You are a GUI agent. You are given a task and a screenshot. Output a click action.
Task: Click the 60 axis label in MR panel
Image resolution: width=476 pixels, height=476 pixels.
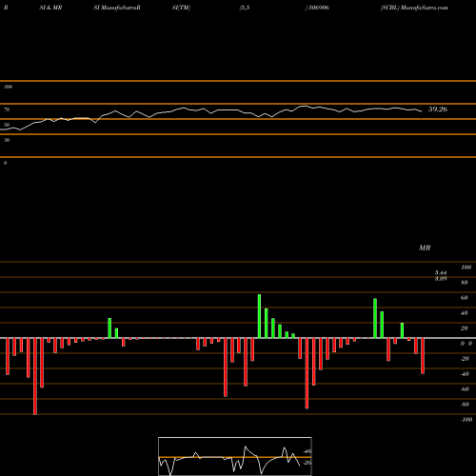[x=464, y=298]
